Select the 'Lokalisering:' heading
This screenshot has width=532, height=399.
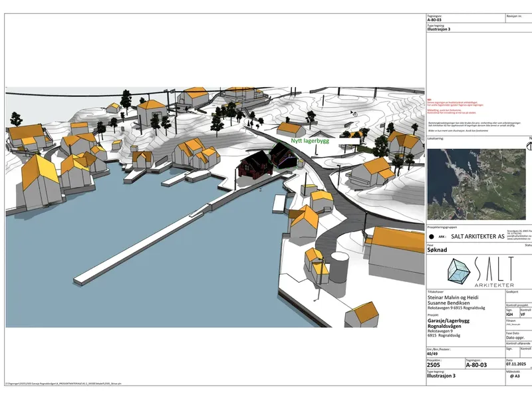point(436,138)
